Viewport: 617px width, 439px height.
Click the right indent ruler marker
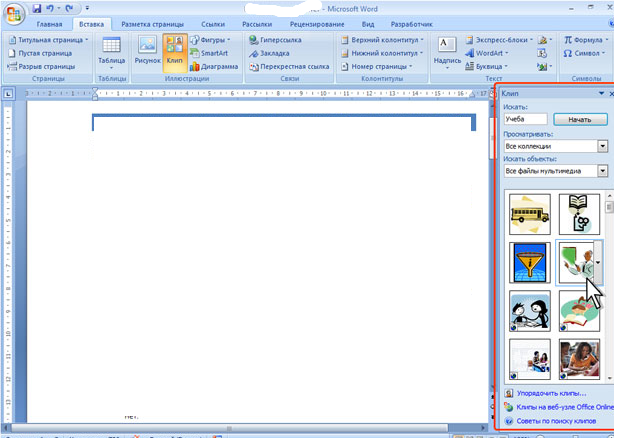coord(472,95)
